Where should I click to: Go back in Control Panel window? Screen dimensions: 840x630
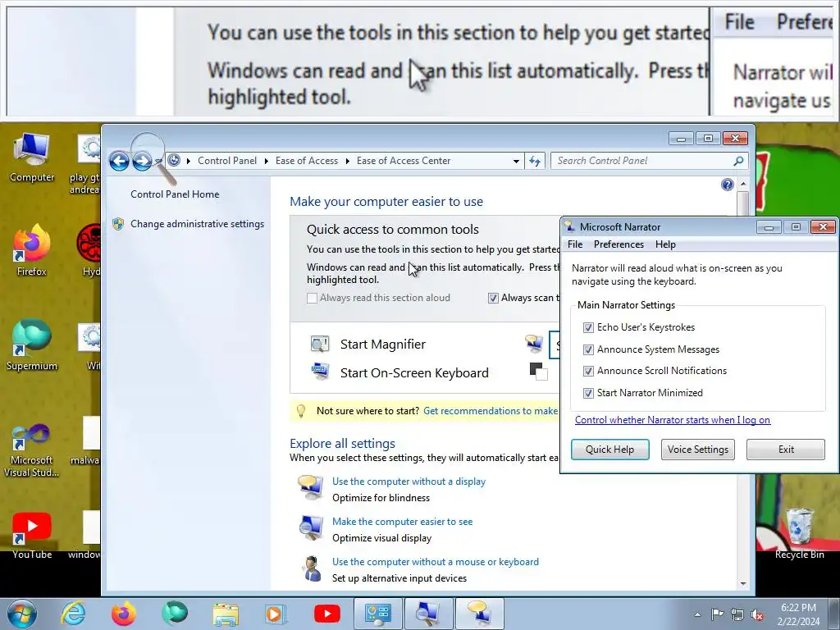click(x=119, y=161)
